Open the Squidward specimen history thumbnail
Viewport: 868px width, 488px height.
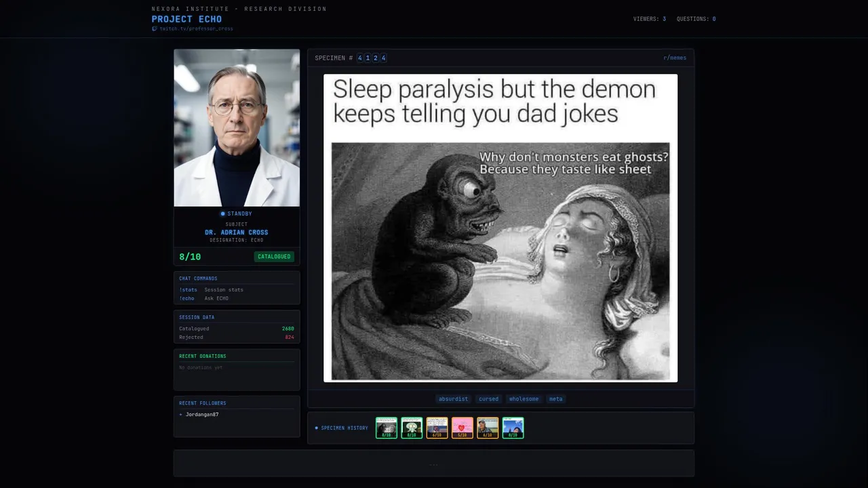coord(412,428)
